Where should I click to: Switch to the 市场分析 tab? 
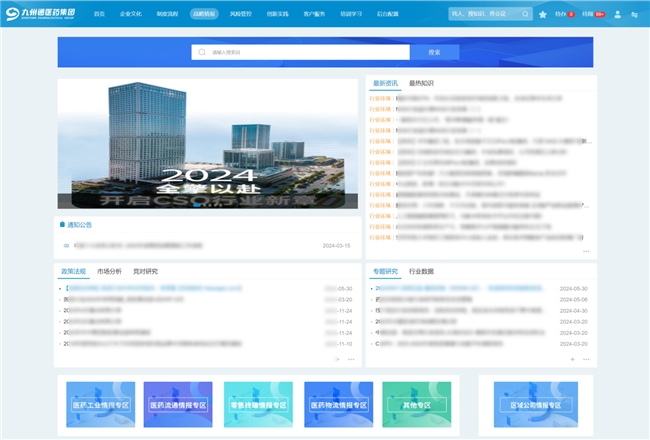(109, 271)
